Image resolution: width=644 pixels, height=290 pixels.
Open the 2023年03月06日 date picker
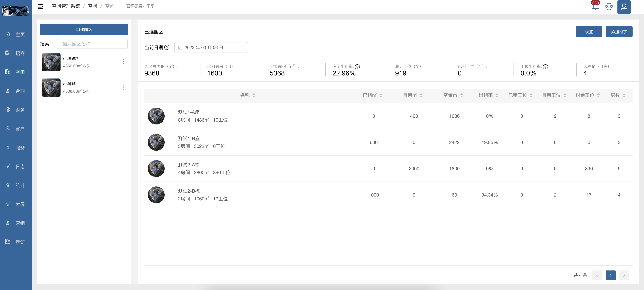coord(211,48)
